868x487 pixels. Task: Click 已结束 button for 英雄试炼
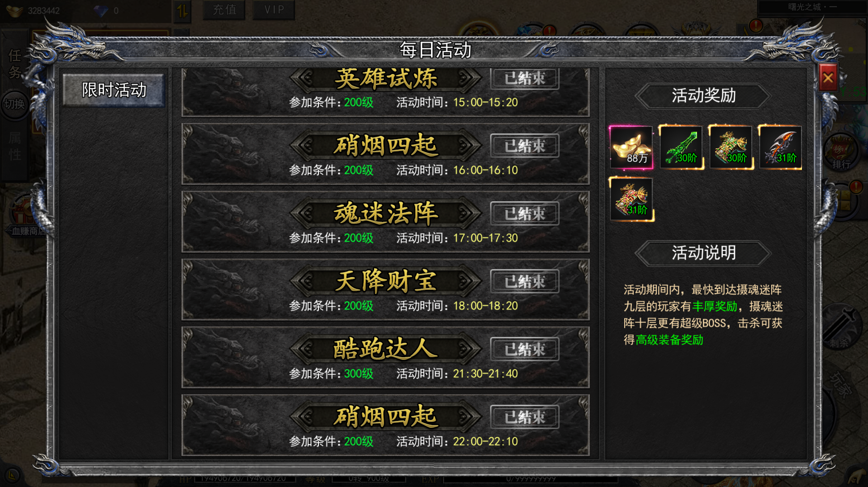coord(525,79)
